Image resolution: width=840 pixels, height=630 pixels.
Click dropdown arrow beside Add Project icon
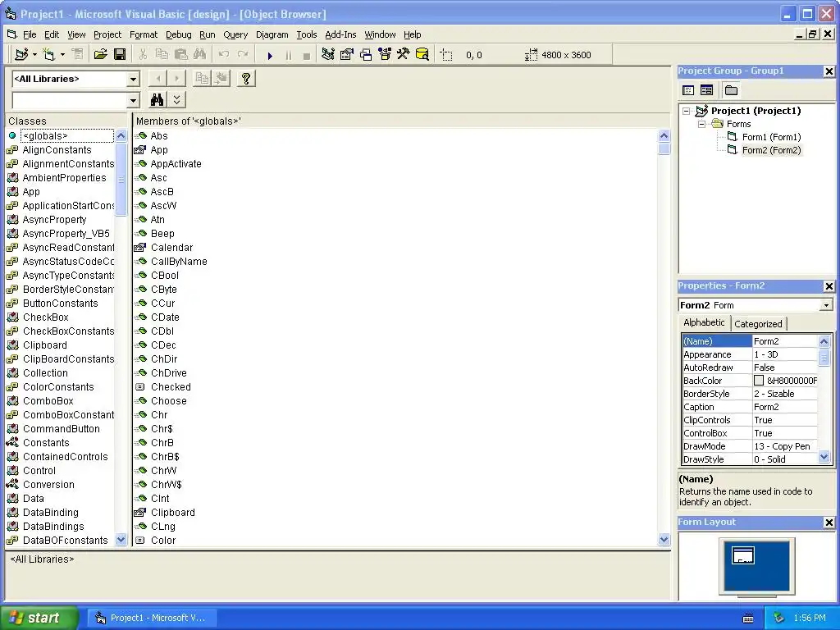click(34, 55)
